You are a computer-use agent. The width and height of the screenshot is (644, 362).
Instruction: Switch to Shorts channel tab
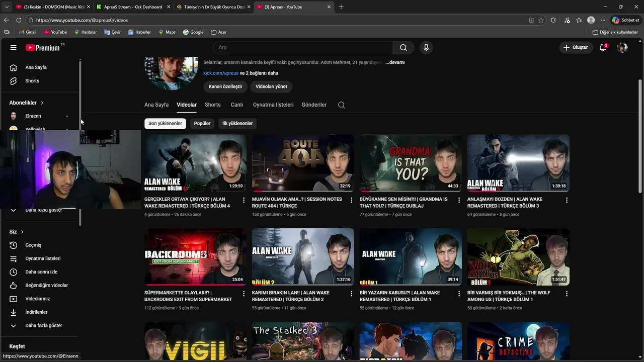213,105
